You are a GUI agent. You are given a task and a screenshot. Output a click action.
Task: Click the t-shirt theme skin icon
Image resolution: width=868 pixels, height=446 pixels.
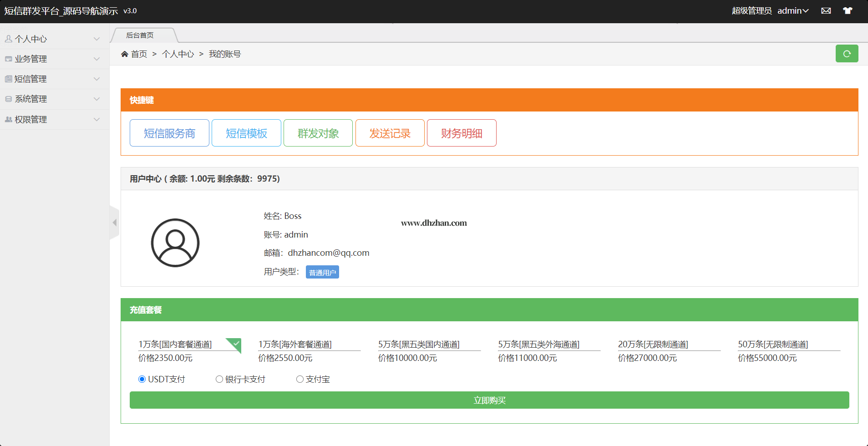pyautogui.click(x=847, y=11)
